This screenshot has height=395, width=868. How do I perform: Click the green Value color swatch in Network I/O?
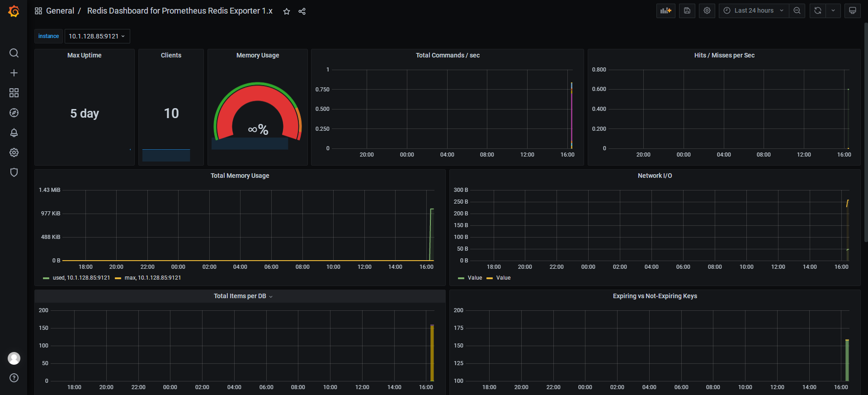(461, 278)
